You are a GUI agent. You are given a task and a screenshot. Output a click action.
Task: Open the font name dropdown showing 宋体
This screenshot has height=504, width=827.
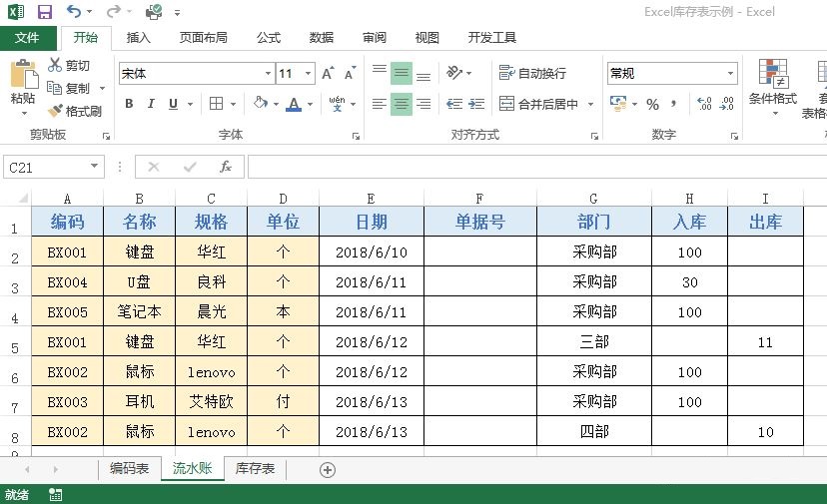click(268, 74)
